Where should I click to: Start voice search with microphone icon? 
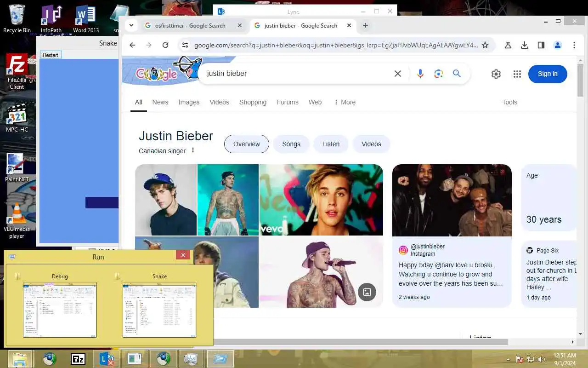[x=420, y=74]
